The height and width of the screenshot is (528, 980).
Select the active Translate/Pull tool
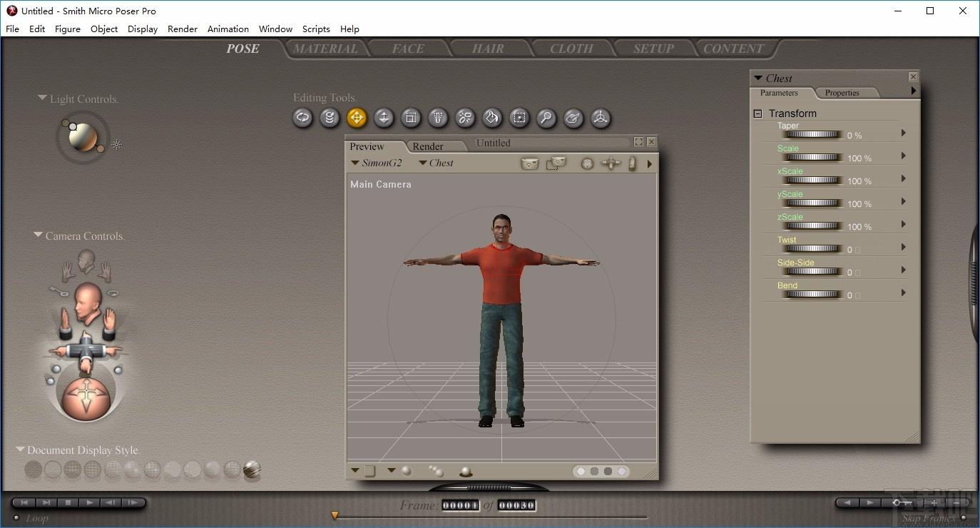coord(357,118)
